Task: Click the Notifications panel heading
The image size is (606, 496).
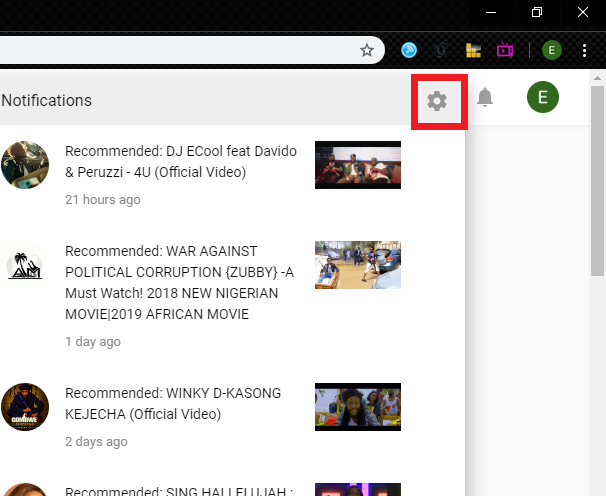Action: (x=46, y=101)
